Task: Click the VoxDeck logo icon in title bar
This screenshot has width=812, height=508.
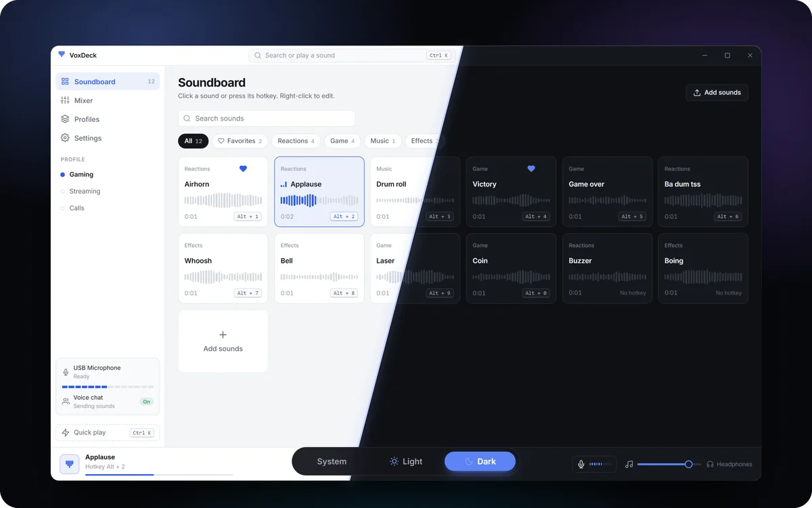Action: click(x=62, y=55)
